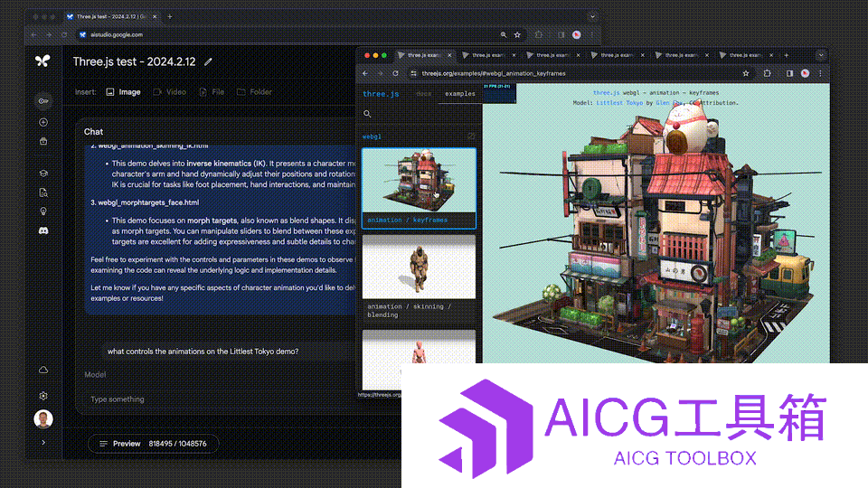This screenshot has width=868, height=488.
Task: Insert an Image into the prompt
Action: point(123,92)
